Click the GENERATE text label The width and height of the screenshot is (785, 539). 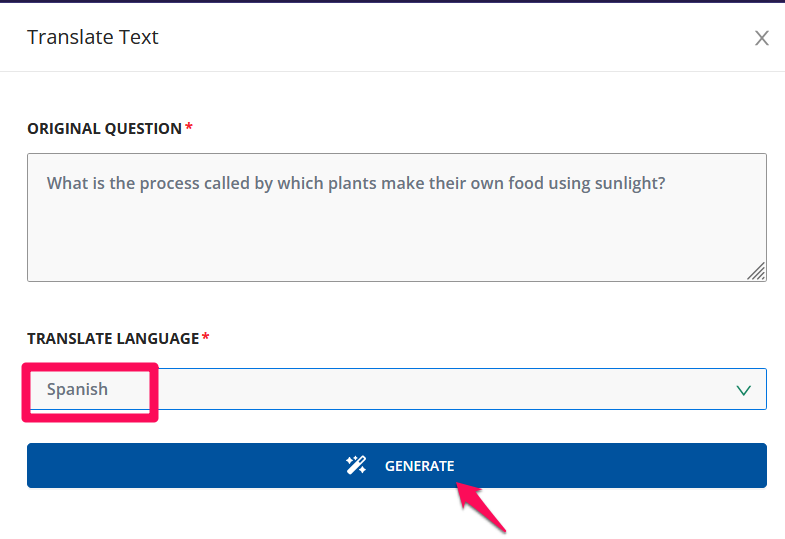(420, 466)
